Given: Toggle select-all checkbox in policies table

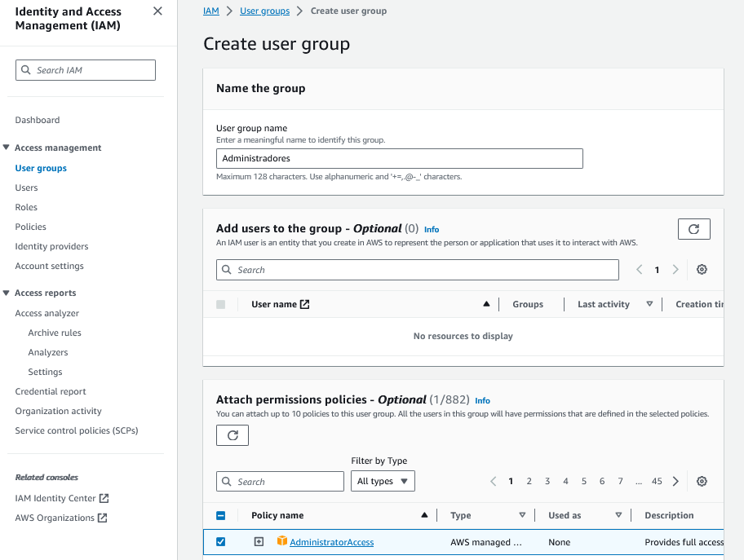Looking at the screenshot, I should [221, 514].
